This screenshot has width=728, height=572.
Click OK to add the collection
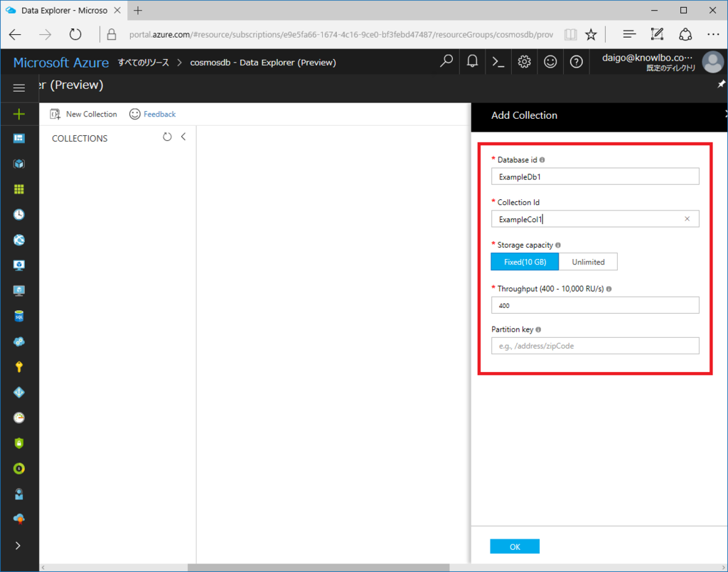[x=515, y=546]
